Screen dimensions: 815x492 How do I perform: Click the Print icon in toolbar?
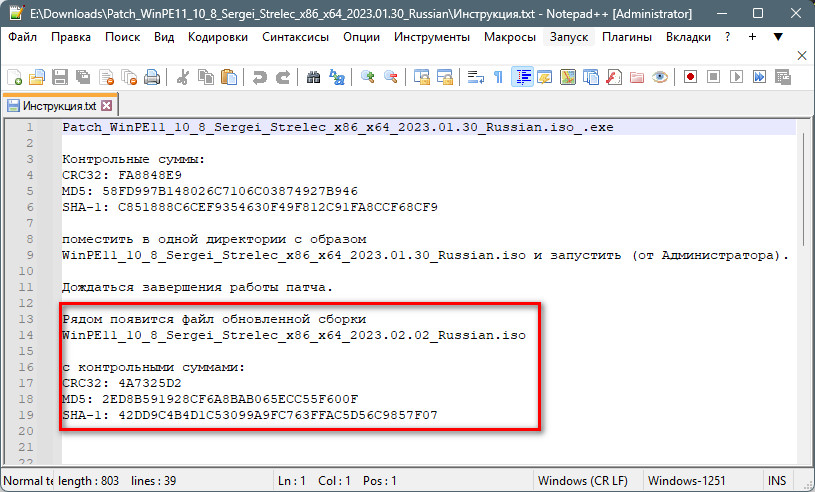151,77
